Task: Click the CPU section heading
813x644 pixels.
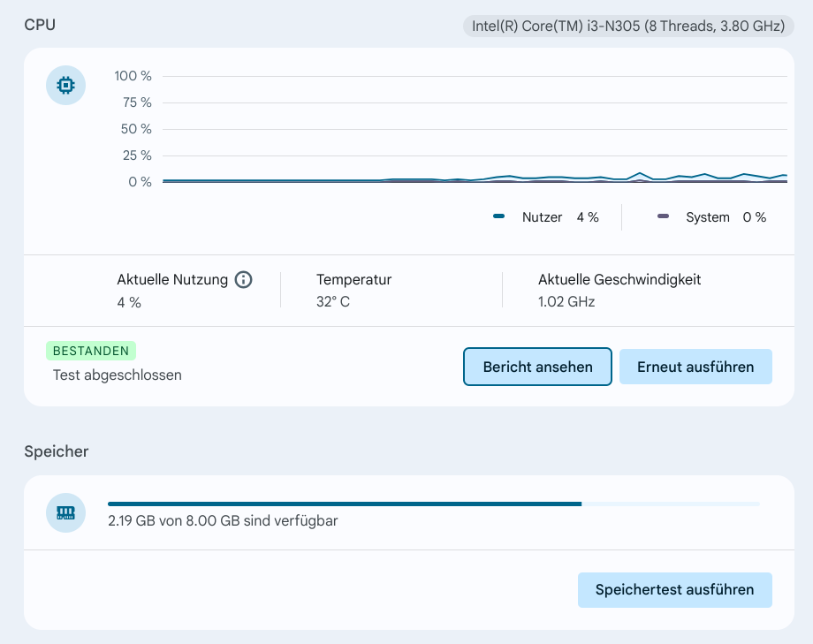Action: pos(40,25)
